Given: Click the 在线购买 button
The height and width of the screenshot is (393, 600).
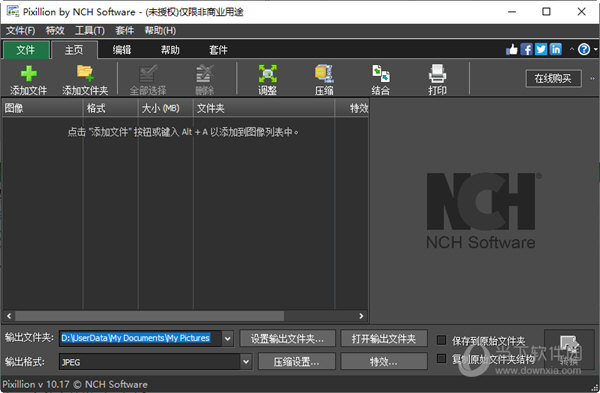Looking at the screenshot, I should [553, 78].
